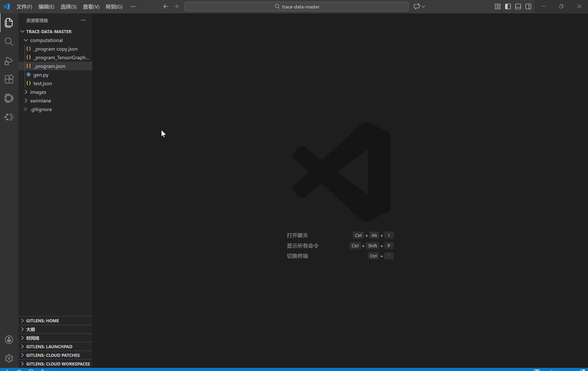Open the 文件(F) menu
This screenshot has height=371, width=588.
pos(24,7)
